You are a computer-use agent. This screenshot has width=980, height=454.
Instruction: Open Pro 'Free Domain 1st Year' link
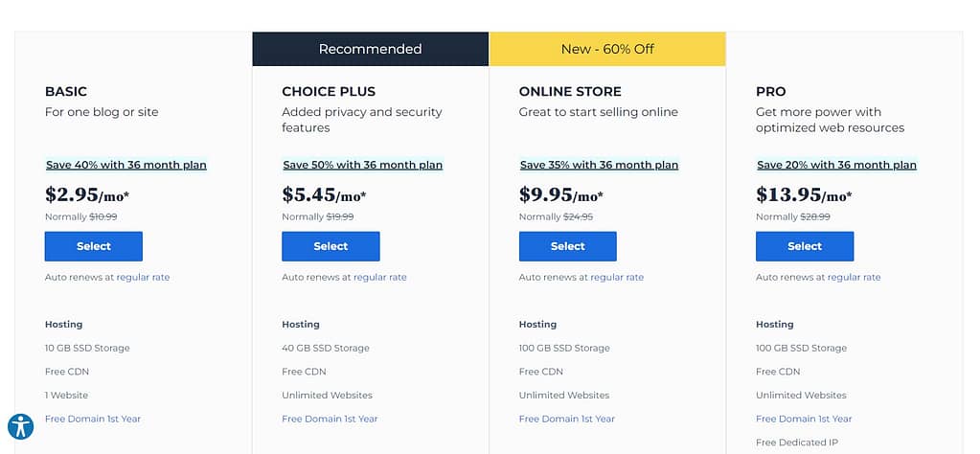point(804,419)
